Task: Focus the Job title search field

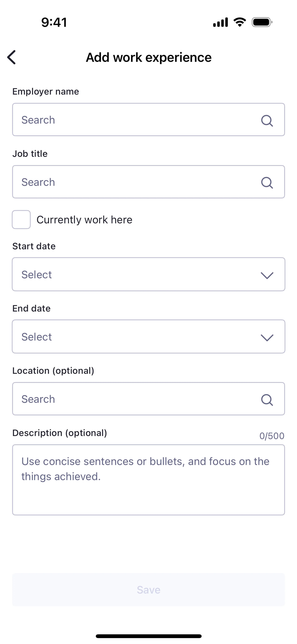Action: pyautogui.click(x=135, y=182)
